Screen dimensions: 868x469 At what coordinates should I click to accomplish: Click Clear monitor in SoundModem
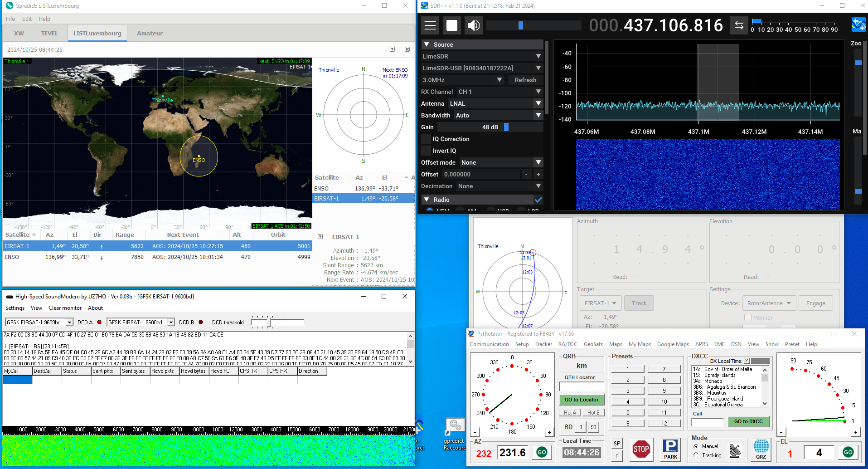point(65,308)
